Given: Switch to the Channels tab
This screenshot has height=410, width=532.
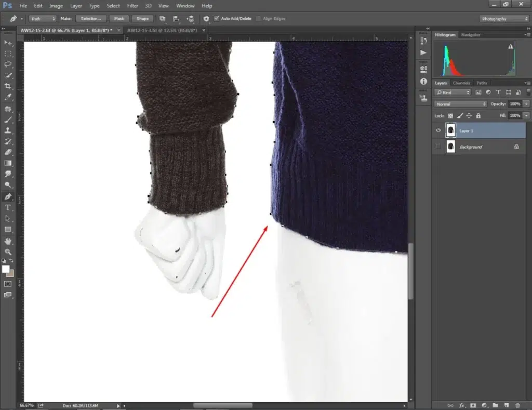Looking at the screenshot, I should click(461, 83).
